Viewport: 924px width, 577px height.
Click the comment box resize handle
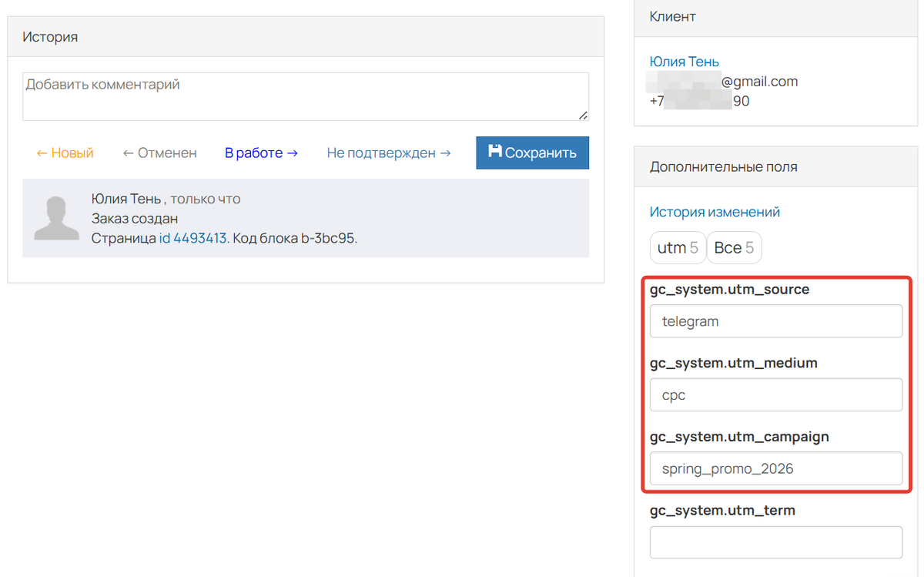583,115
